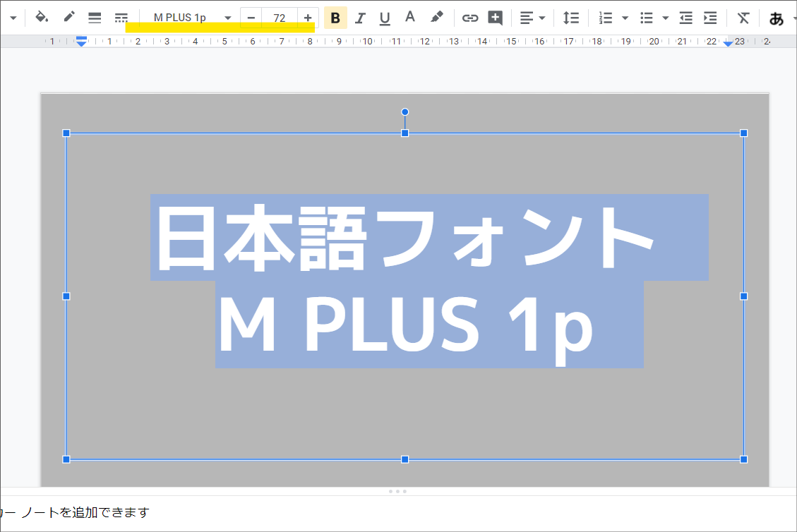797x532 pixels.
Task: Click the three-dot notes divider handle
Action: [x=397, y=491]
